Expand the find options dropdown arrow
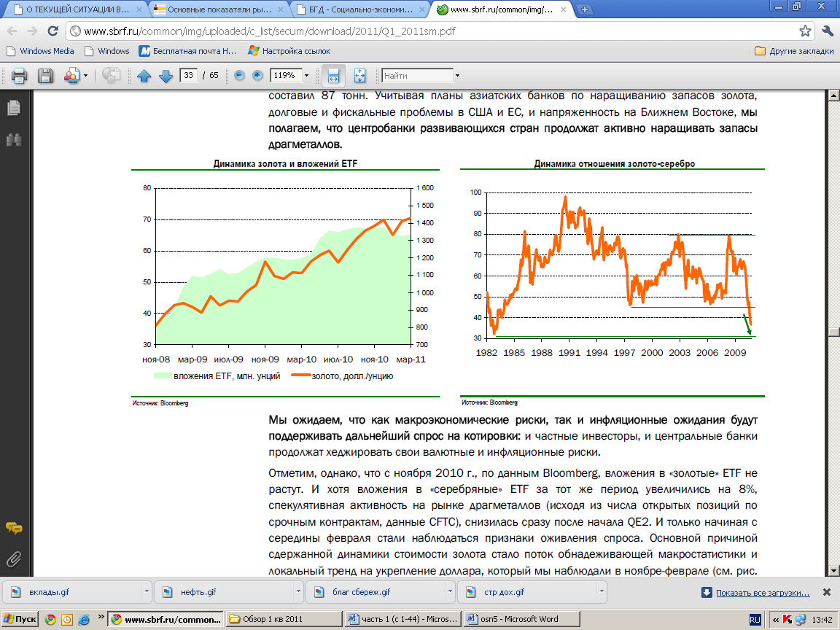The height and width of the screenshot is (630, 840). click(457, 76)
